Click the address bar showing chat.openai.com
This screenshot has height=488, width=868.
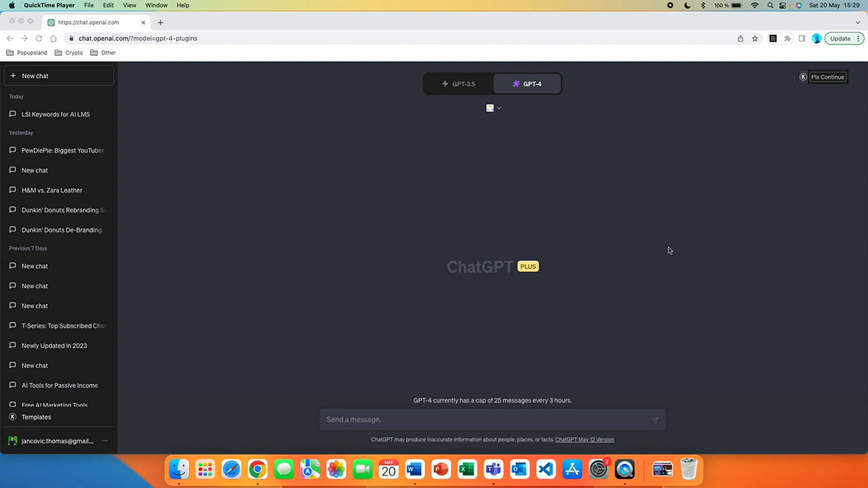(398, 38)
